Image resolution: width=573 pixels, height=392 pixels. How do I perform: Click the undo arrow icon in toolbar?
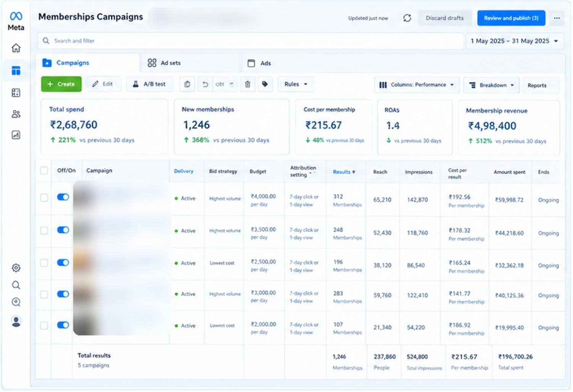point(205,84)
